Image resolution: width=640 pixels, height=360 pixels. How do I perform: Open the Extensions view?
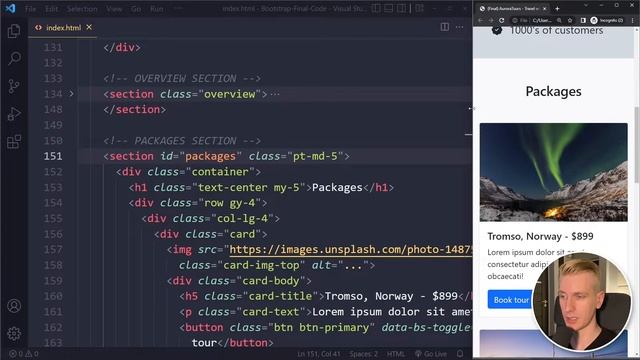[14, 142]
